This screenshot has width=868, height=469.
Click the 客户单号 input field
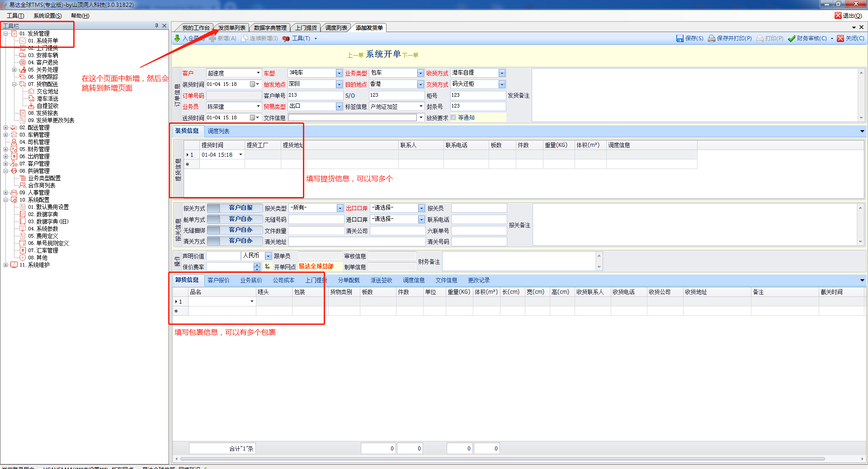point(315,95)
